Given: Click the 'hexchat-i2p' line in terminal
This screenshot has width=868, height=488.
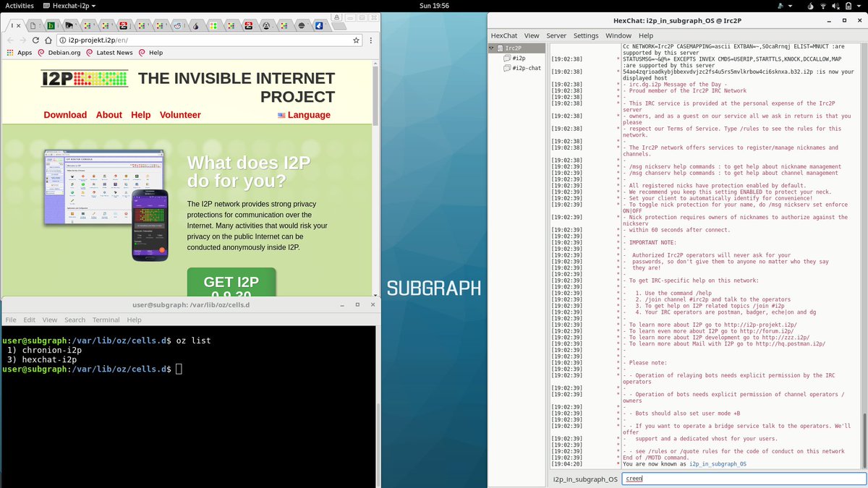Looking at the screenshot, I should pos(42,359).
